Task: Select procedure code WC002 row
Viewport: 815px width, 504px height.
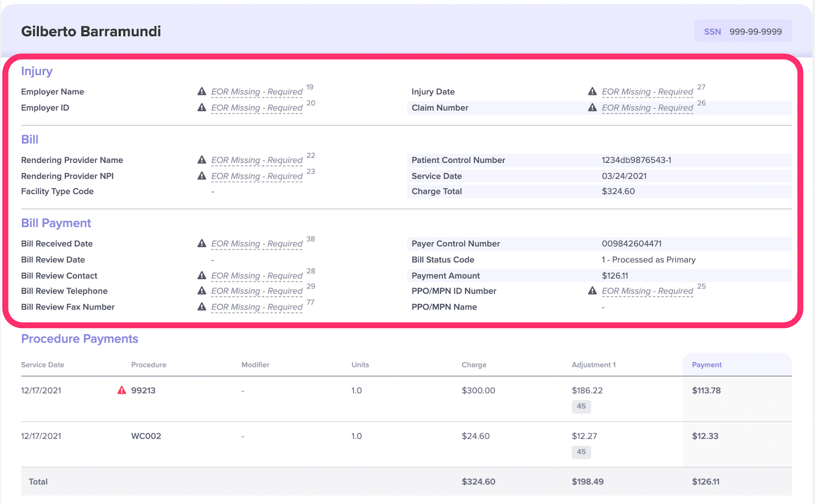Action: point(146,436)
